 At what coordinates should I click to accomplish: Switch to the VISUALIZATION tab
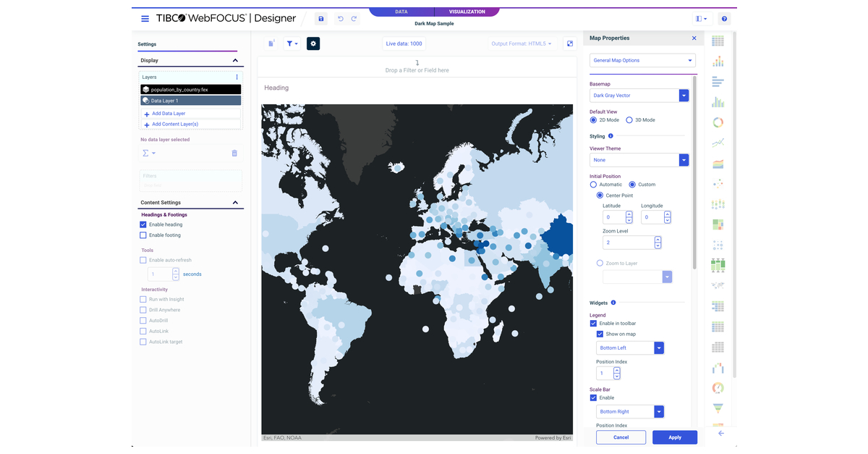click(467, 12)
